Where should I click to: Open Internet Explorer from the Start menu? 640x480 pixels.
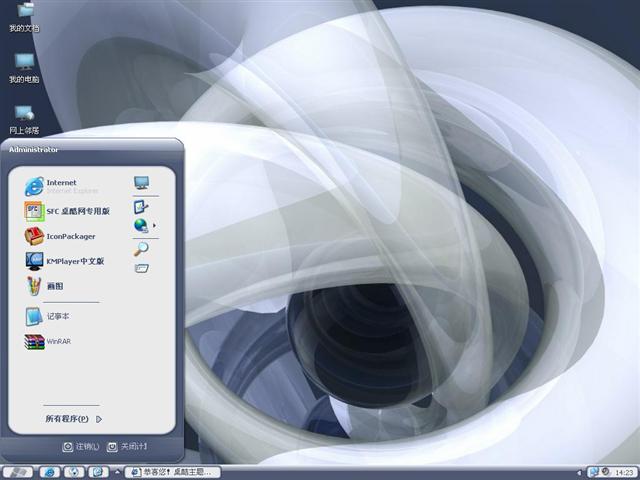(x=60, y=185)
